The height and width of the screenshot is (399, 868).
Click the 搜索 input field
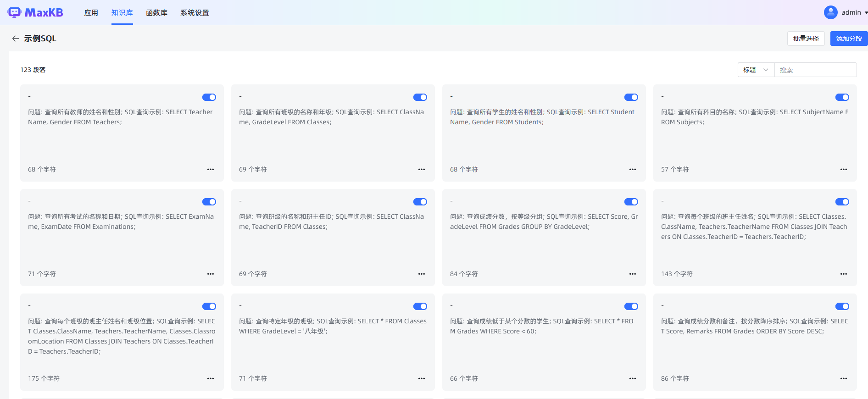coord(815,70)
